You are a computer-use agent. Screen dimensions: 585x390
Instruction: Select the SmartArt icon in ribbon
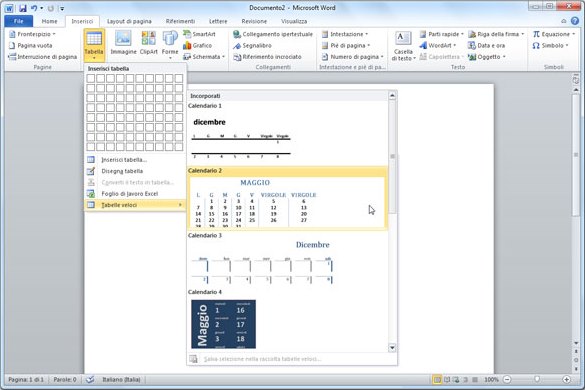coord(187,34)
